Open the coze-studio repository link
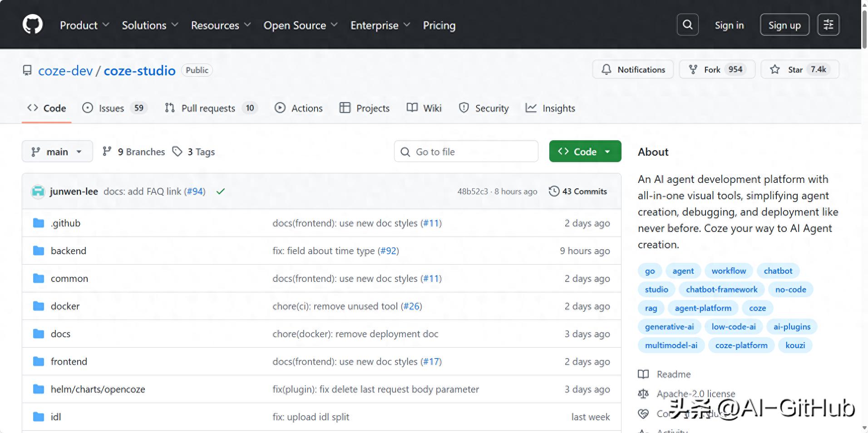The image size is (868, 433). (x=139, y=70)
